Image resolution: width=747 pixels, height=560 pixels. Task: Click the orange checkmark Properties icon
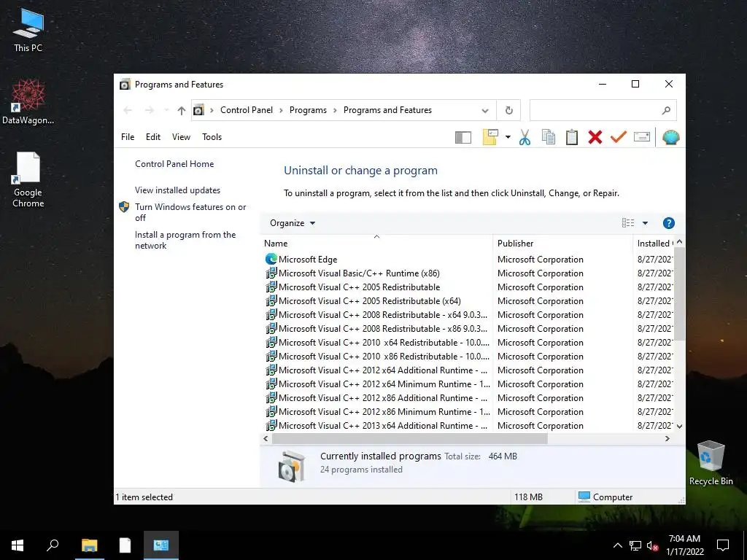coord(619,136)
